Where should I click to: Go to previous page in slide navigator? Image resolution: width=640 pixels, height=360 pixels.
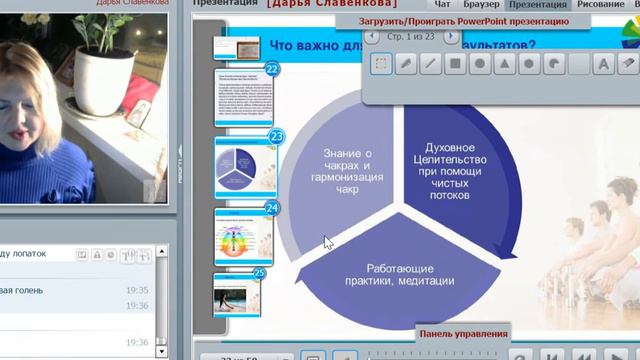(x=371, y=36)
